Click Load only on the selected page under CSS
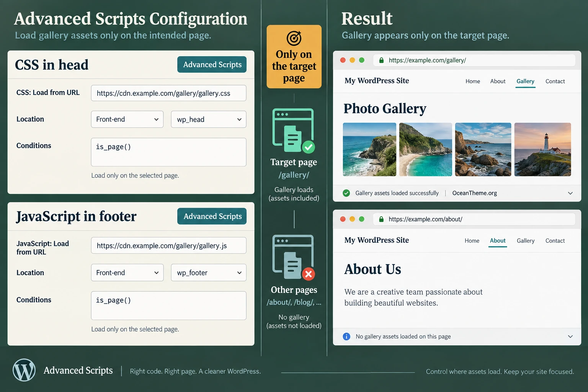The image size is (588, 392). click(x=135, y=175)
